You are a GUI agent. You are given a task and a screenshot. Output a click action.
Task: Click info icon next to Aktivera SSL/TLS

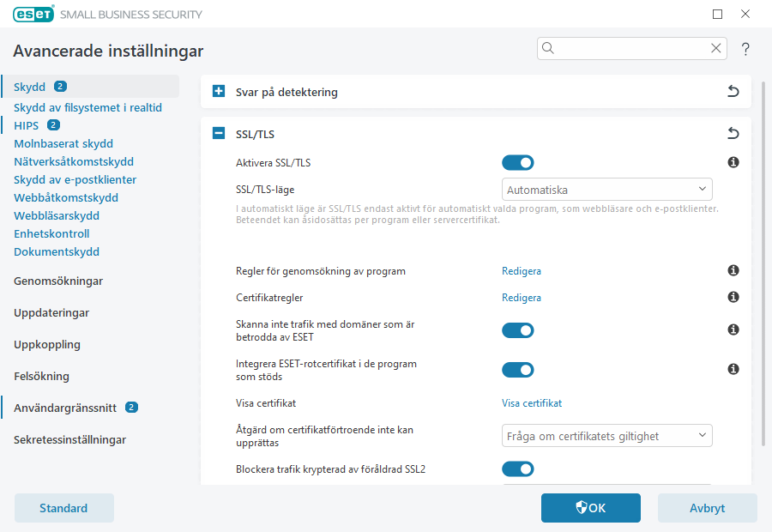click(733, 162)
